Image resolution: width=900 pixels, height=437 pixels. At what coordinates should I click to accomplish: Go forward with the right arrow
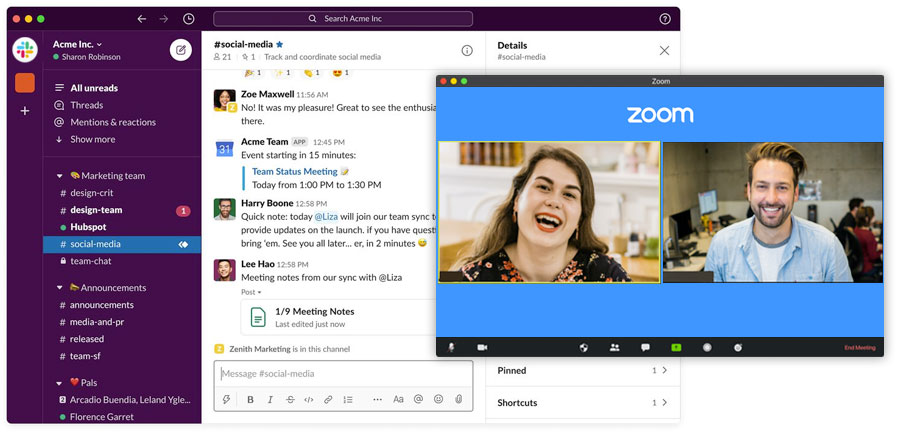pyautogui.click(x=164, y=19)
